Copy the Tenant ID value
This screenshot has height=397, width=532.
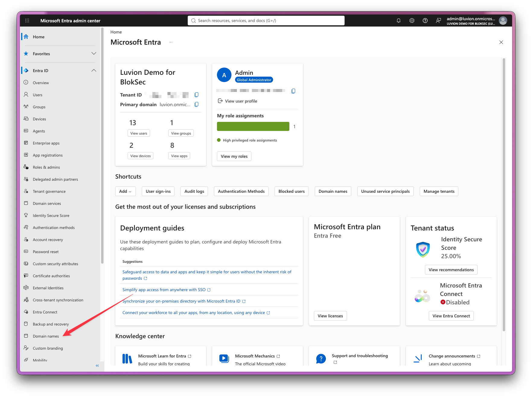[x=196, y=95]
